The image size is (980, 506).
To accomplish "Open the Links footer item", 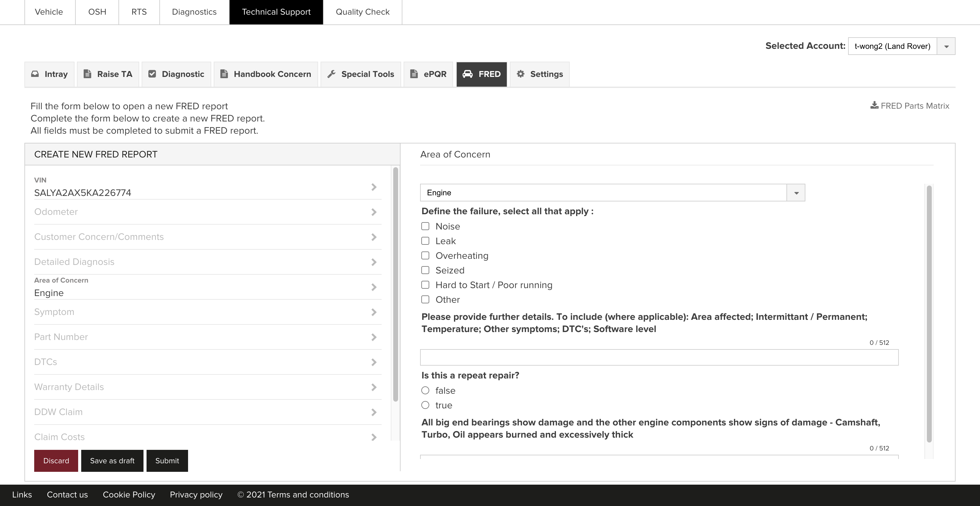I will (22, 495).
